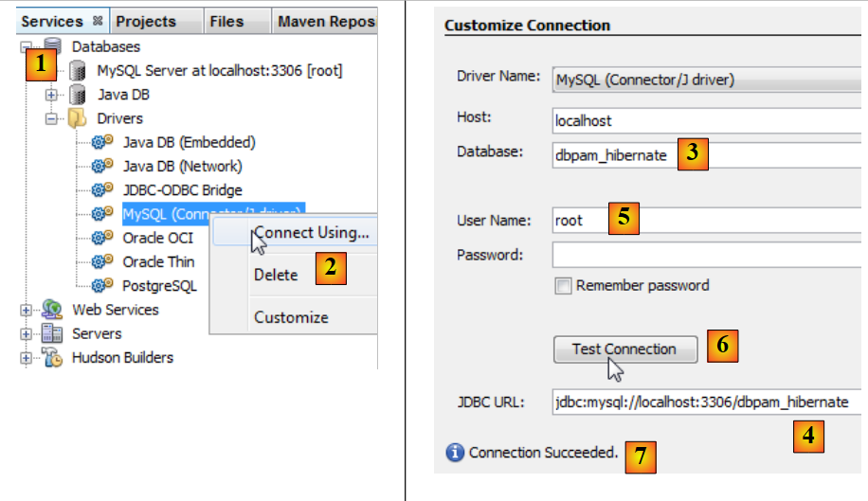Click the PostgreSQL driver icon
Screen dimensions: 868x501
click(103, 286)
